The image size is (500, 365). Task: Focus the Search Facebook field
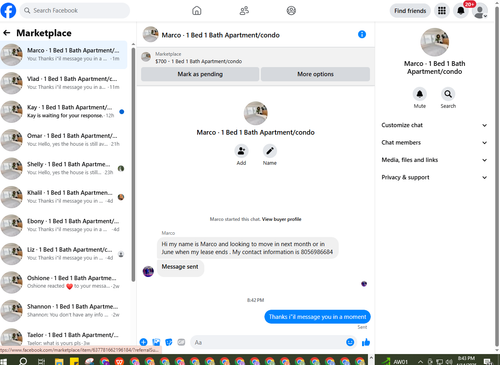click(x=75, y=11)
